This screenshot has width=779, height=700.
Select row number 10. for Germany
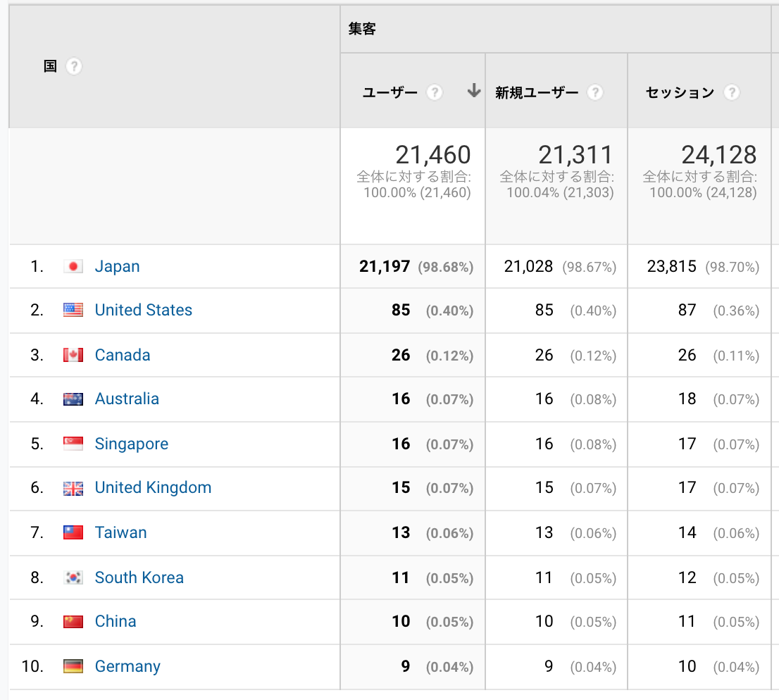32,666
